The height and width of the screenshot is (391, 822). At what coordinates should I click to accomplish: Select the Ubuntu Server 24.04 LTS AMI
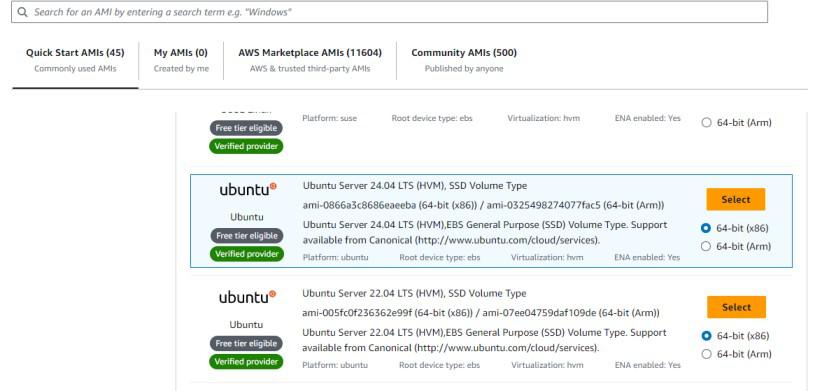[736, 199]
